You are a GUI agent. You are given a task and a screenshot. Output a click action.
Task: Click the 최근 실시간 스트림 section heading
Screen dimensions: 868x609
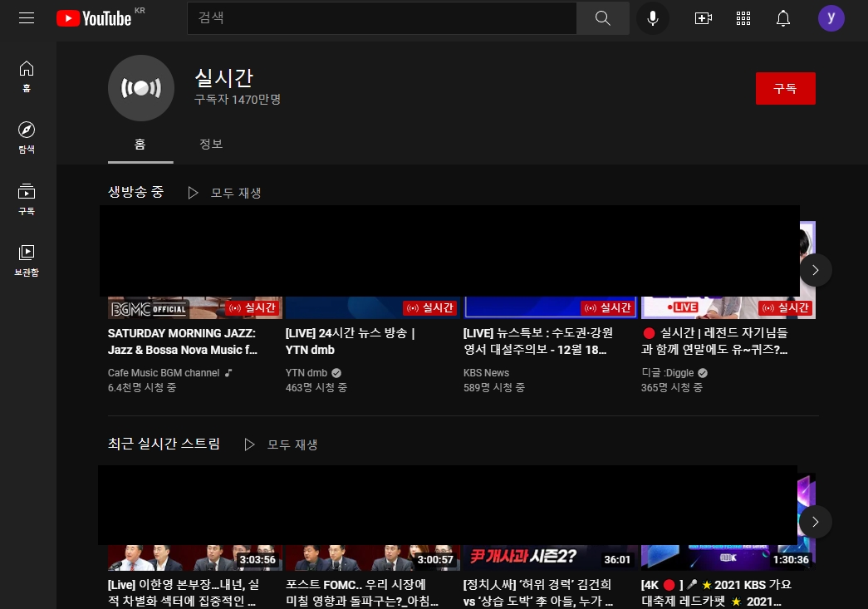pyautogui.click(x=164, y=444)
